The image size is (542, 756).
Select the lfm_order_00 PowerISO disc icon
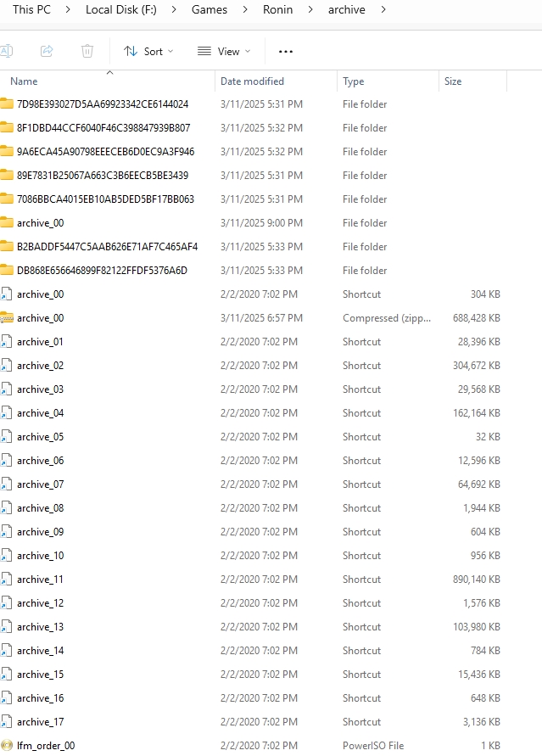(7, 745)
